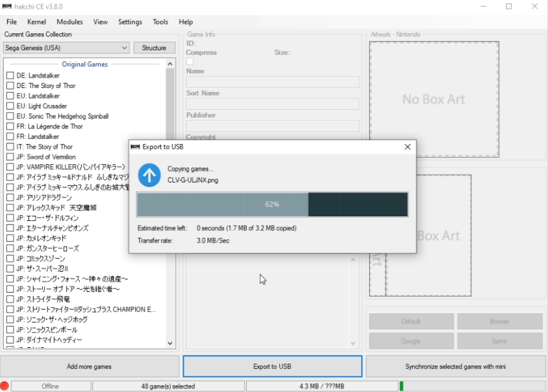Click the 62% export progress bar
548x392 pixels.
click(272, 204)
